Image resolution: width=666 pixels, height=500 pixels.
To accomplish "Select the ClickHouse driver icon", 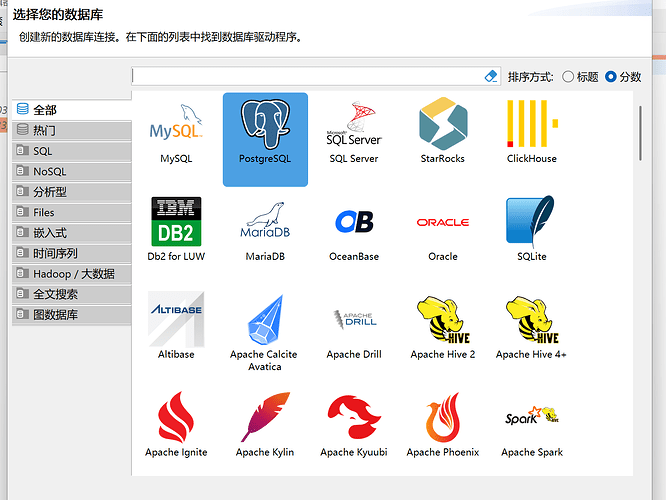I will 532,124.
